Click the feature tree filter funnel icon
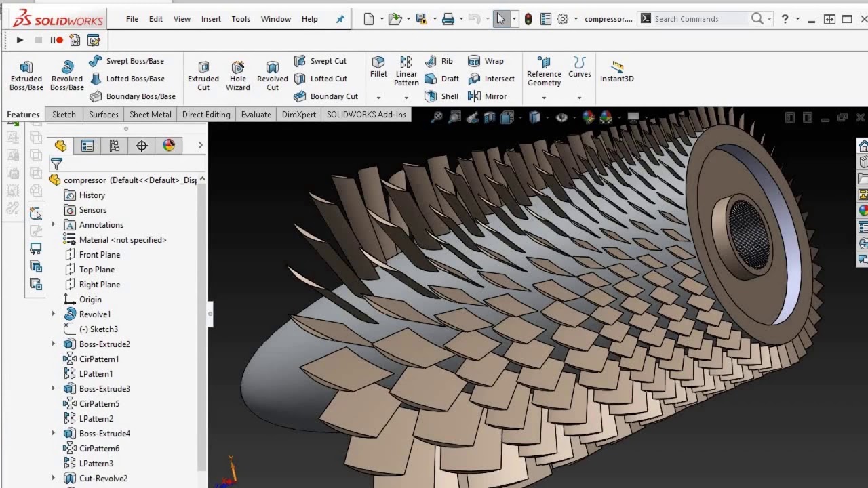This screenshot has height=488, width=868. coord(56,164)
